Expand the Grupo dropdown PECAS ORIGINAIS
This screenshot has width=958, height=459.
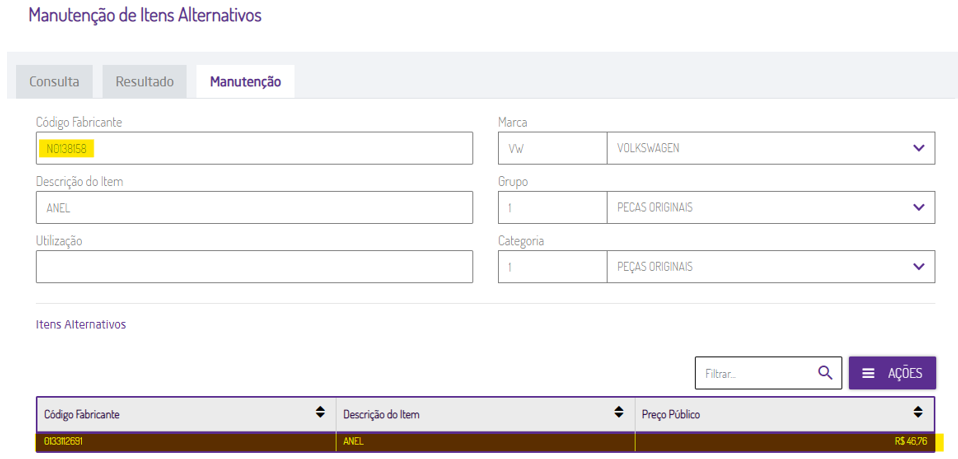[770, 207]
